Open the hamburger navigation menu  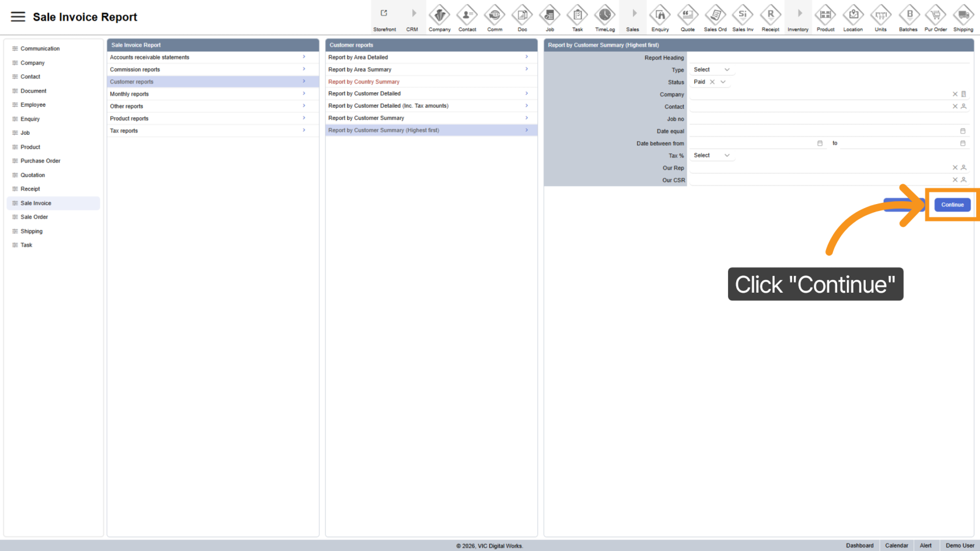tap(18, 17)
